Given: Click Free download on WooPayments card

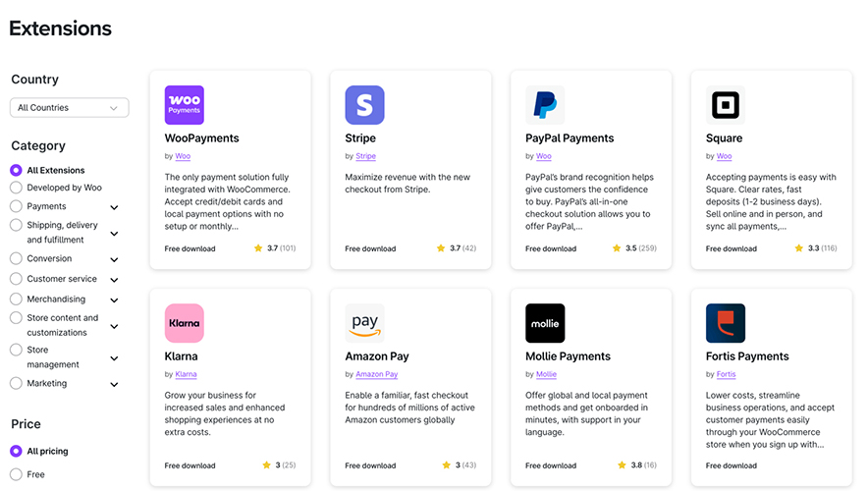Looking at the screenshot, I should coord(190,248).
